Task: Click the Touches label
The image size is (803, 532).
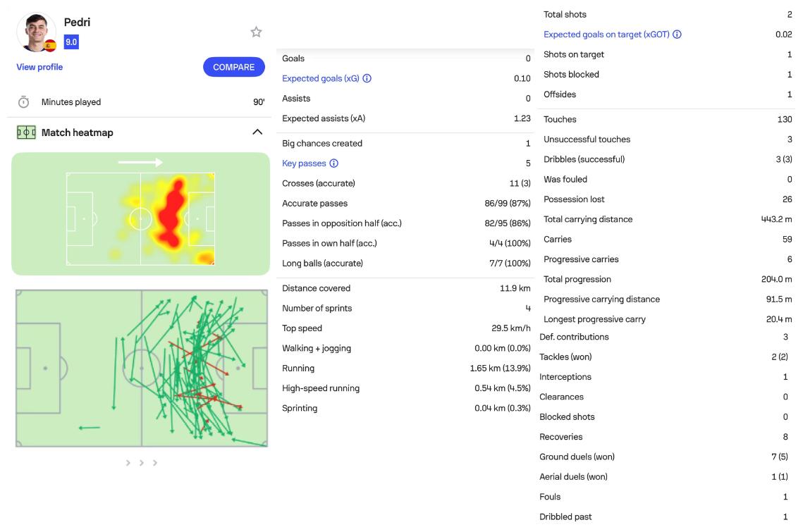Action: tap(560, 119)
